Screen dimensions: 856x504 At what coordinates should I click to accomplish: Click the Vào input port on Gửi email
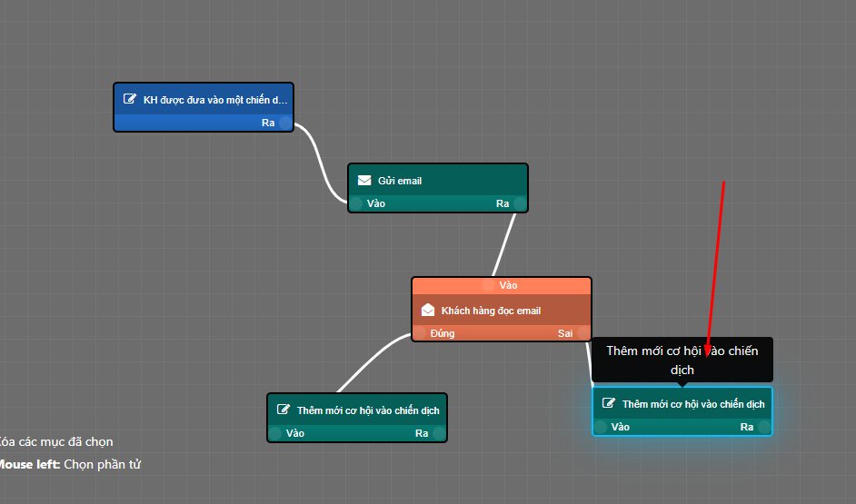tap(356, 203)
